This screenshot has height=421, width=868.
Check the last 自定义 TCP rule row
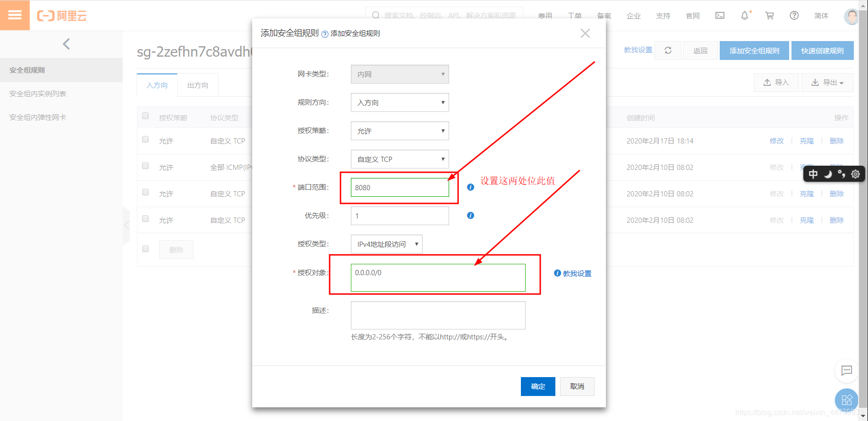(x=145, y=219)
